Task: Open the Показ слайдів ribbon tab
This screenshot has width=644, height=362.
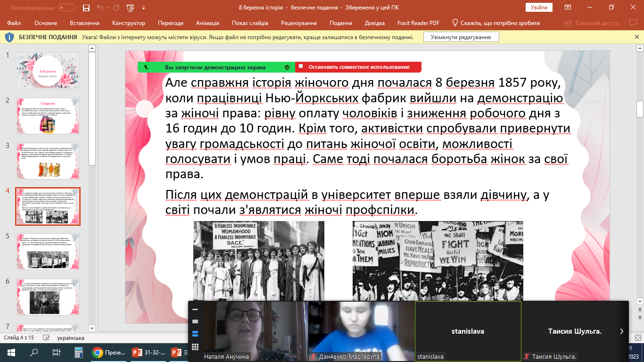Action: click(250, 23)
